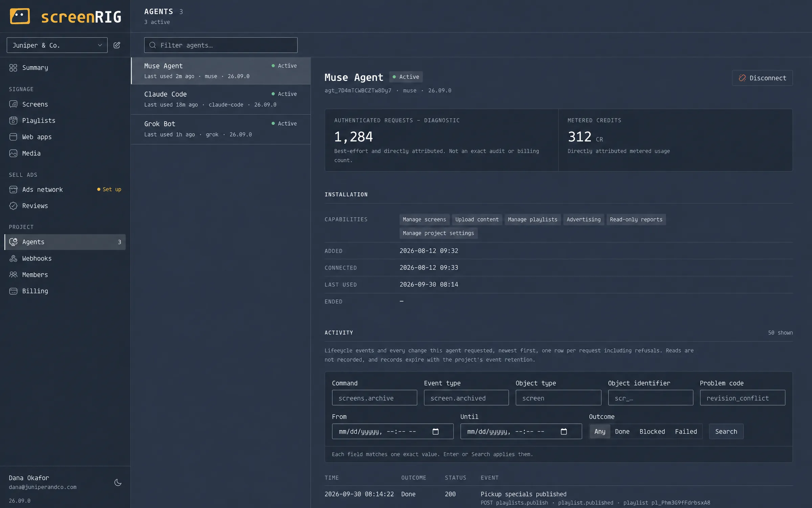
Task: Click the Event type filter field
Action: (466, 398)
